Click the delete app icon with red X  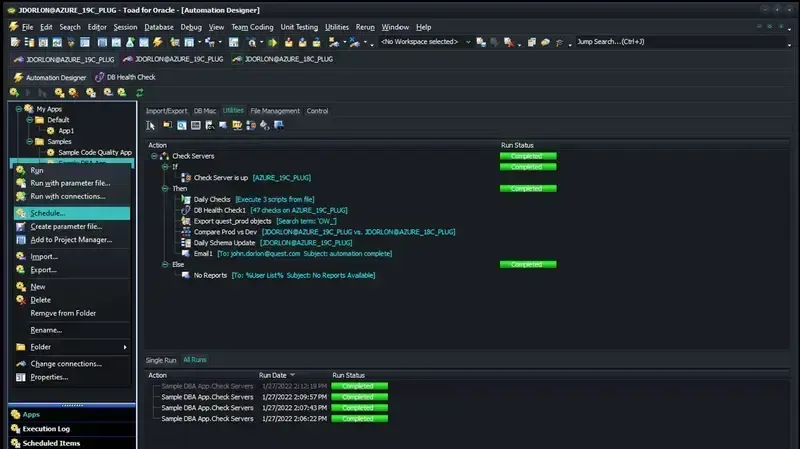73,92
